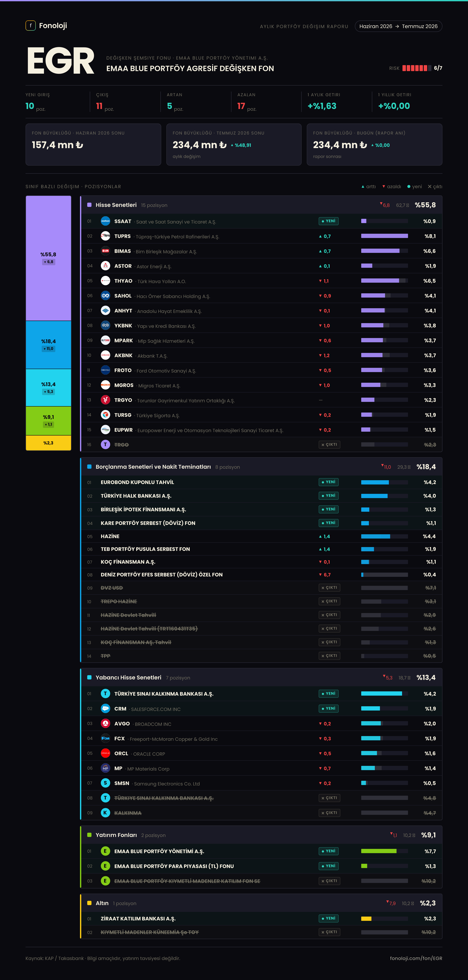The image size is (468, 980).
Task: Click the purple %55,8 segment of stacked bar
Action: click(x=48, y=258)
